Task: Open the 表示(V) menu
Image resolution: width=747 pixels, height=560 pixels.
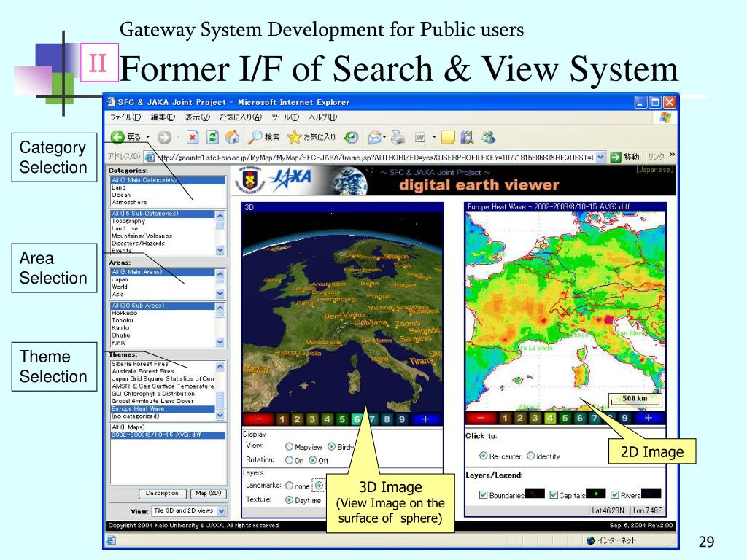Action: point(197,117)
